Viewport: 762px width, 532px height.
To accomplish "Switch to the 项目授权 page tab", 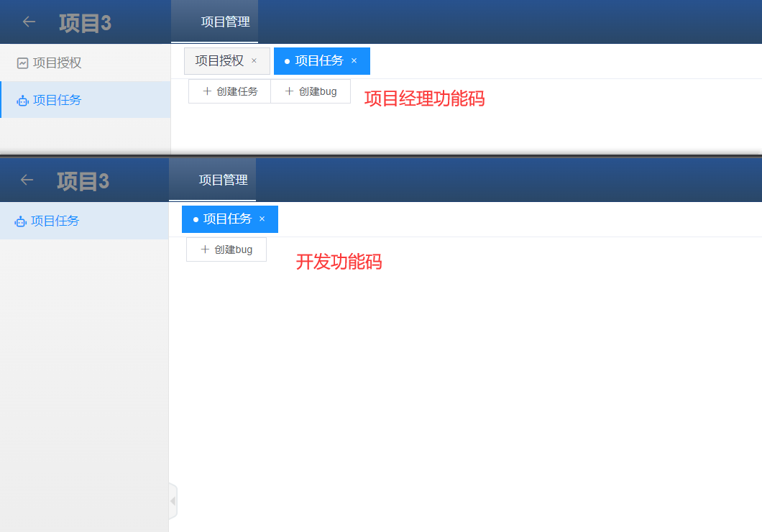I will tap(219, 61).
